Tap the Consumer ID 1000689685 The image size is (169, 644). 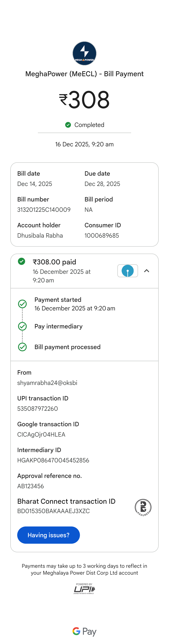point(102,235)
